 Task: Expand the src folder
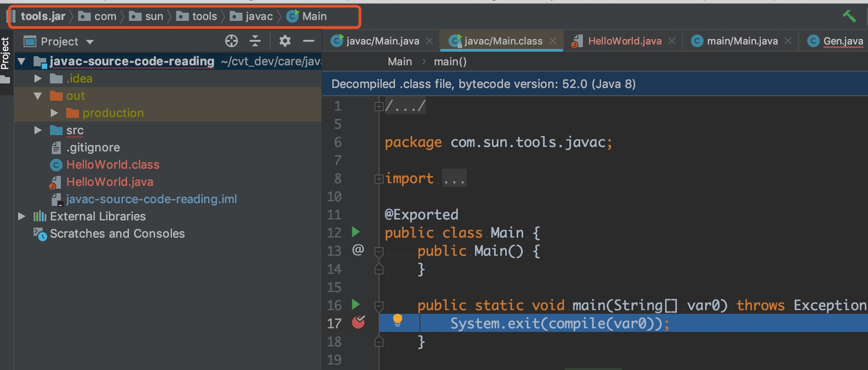pos(38,131)
